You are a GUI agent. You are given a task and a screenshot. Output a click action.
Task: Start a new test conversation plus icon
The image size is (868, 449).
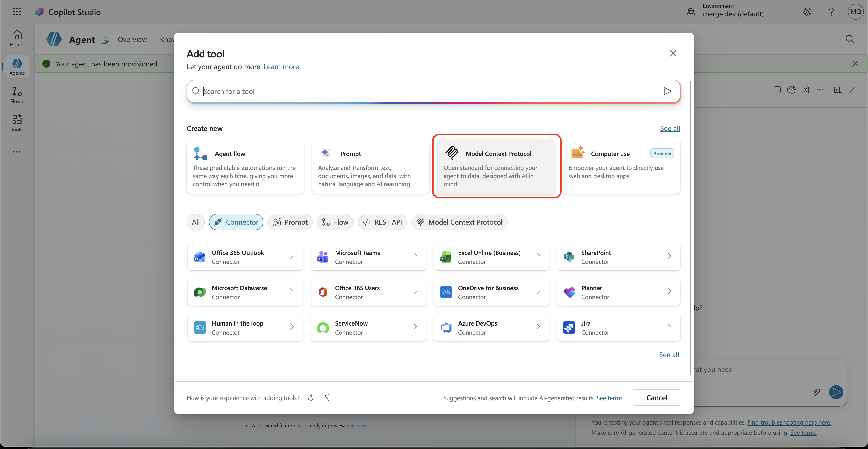point(777,90)
